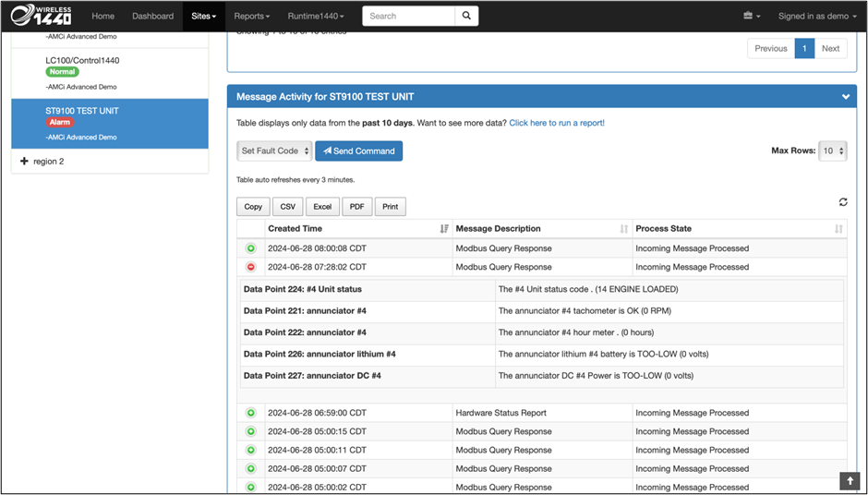Open the Max Rows selector
This screenshot has height=495, width=868.
point(833,151)
